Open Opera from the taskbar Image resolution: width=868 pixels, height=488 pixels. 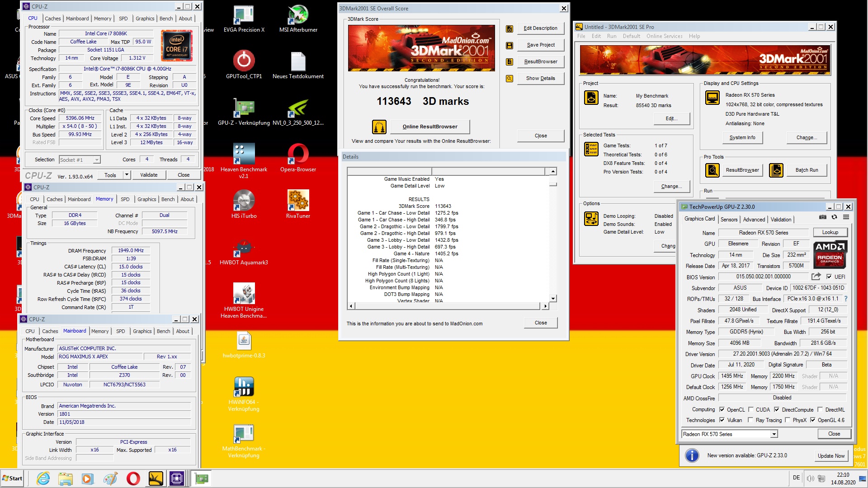pos(133,479)
